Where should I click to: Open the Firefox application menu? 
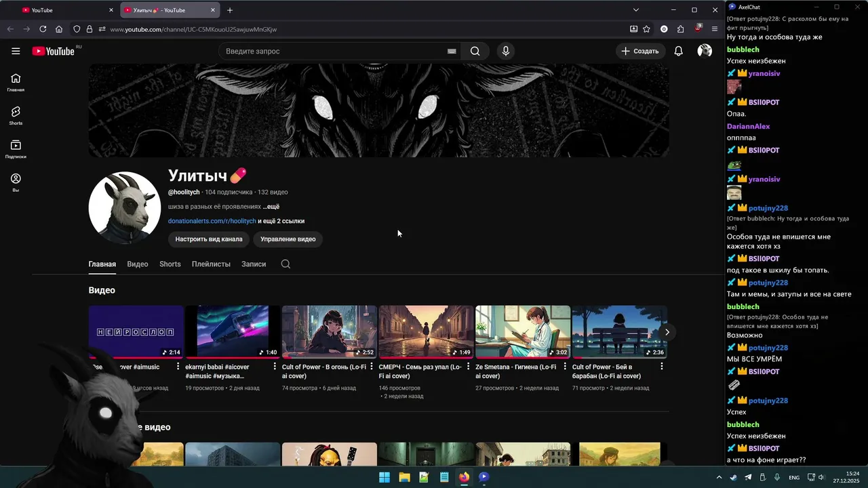715,29
